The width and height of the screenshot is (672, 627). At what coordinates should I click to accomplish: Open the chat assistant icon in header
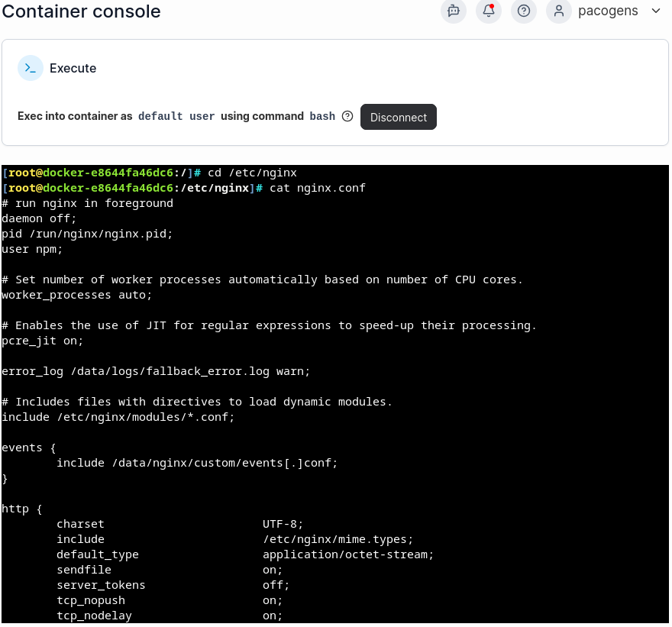click(454, 11)
